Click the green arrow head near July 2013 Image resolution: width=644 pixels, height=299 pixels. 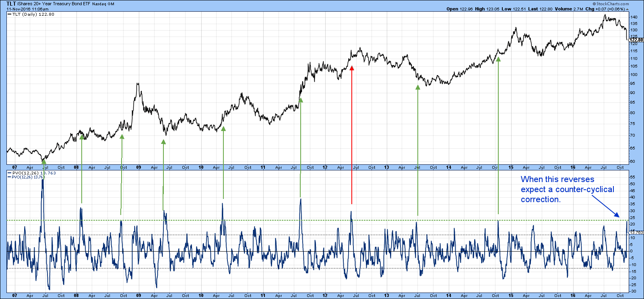pos(418,87)
